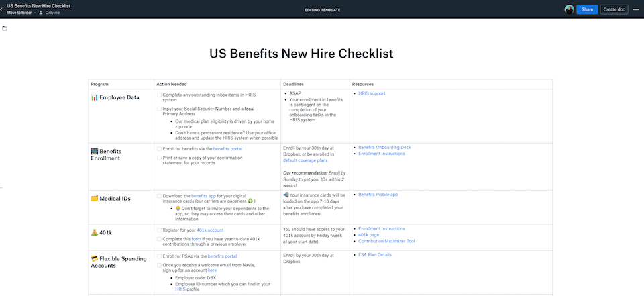Click the document title heading text
This screenshot has width=644, height=296.
click(x=301, y=54)
